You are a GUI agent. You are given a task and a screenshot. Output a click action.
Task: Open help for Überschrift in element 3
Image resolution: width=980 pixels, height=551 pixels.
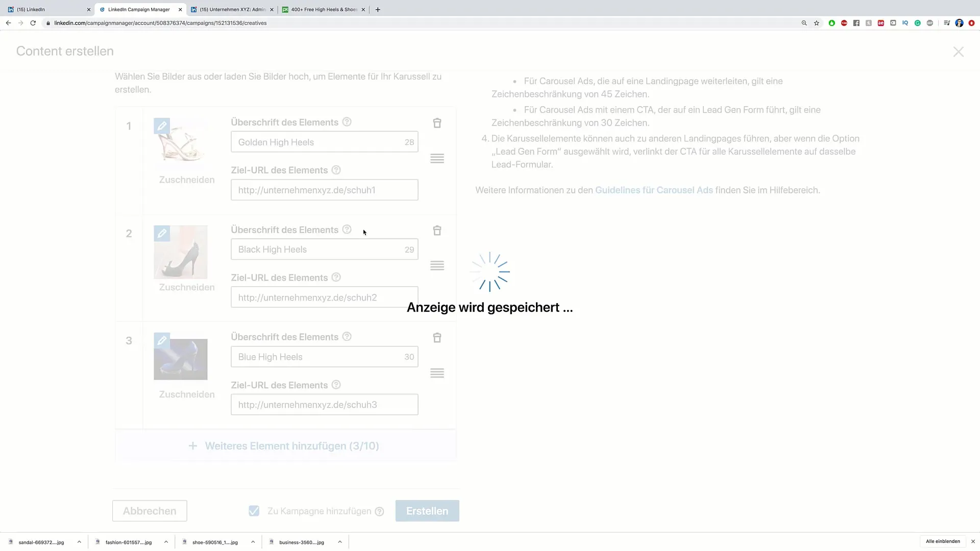[347, 337]
